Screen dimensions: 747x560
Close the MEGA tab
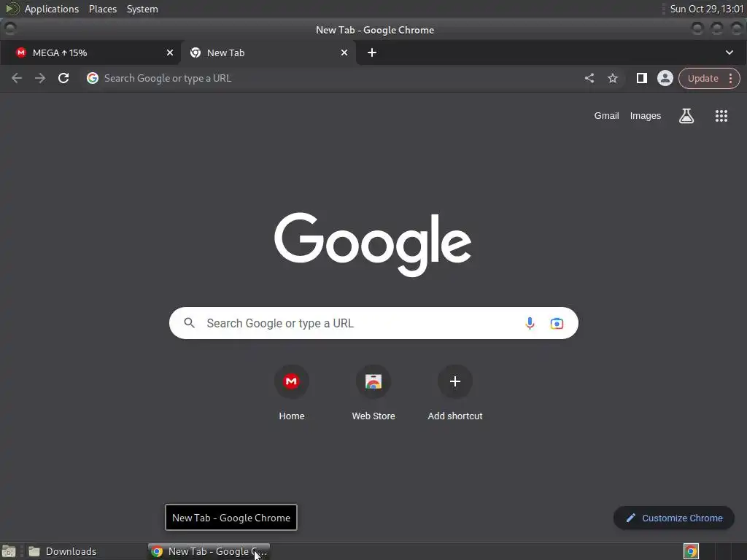coord(170,52)
